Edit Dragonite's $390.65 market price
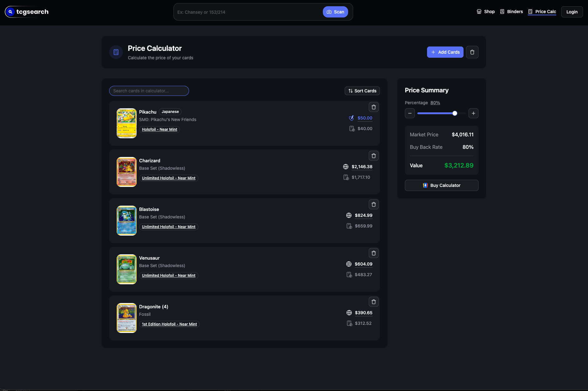Screen dimensions: 588x391 pyautogui.click(x=364, y=313)
